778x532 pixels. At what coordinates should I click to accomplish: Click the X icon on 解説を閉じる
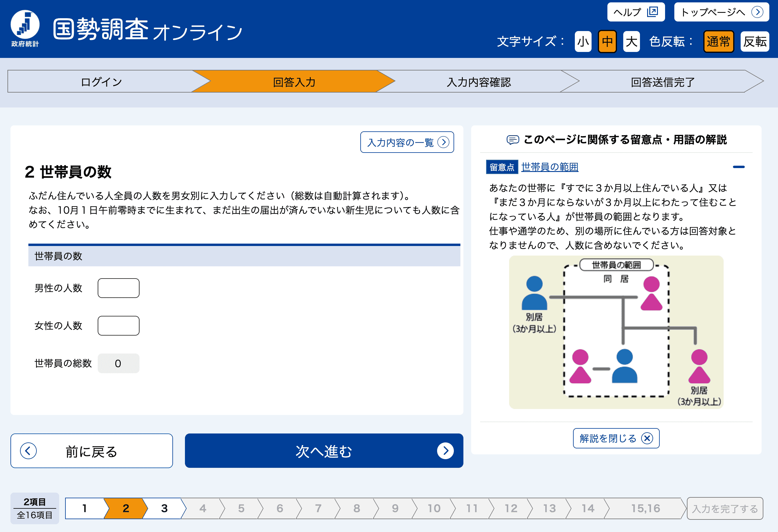click(x=647, y=438)
